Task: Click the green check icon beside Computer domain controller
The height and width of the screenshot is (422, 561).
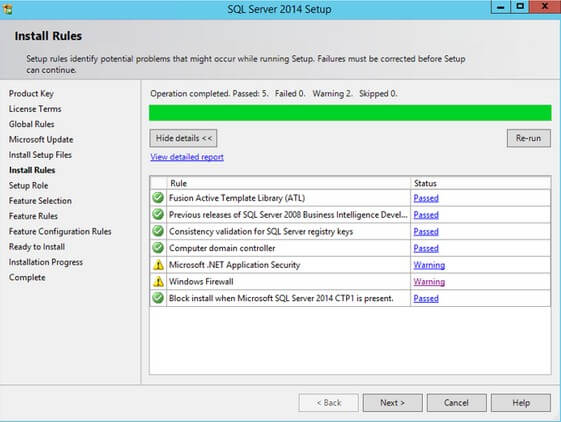Action: 158,248
